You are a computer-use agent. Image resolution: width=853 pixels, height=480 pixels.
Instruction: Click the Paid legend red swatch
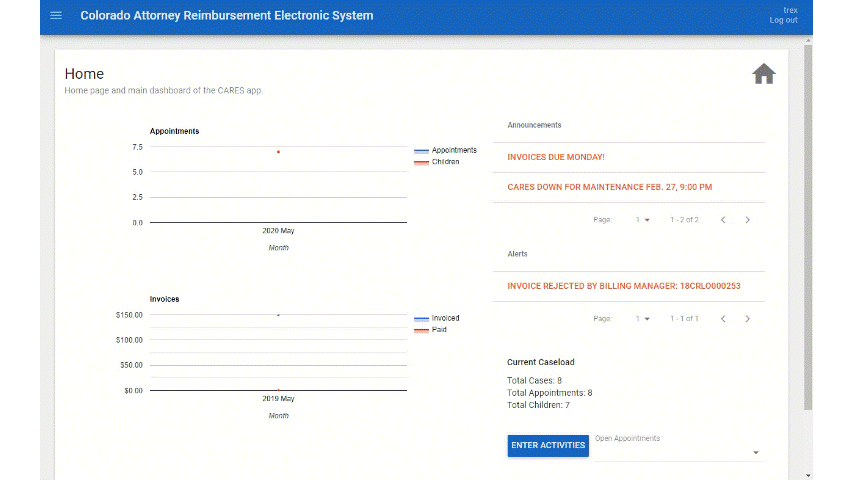pos(421,330)
